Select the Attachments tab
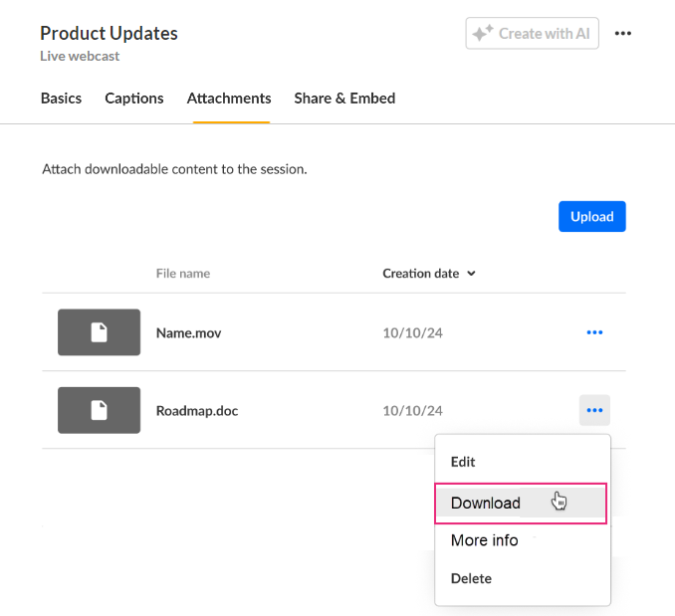 pos(229,99)
